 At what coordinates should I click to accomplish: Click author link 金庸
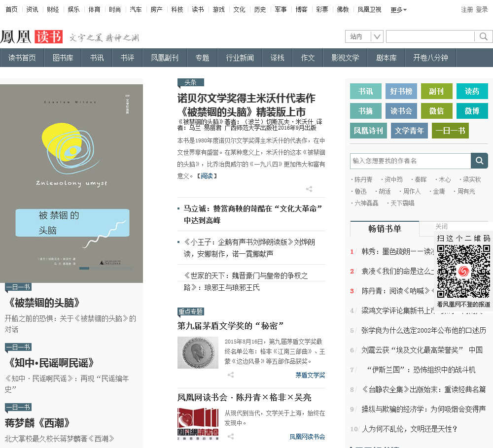pyautogui.click(x=439, y=191)
